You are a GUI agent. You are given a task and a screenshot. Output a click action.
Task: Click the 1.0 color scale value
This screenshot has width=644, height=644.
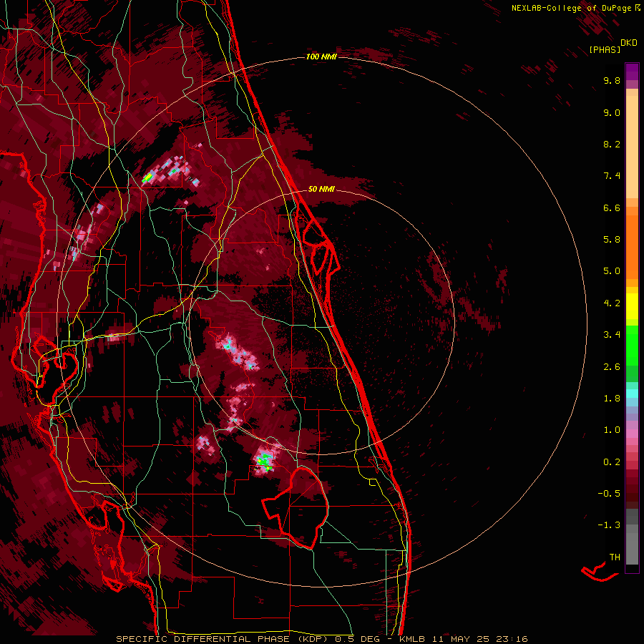612,431
